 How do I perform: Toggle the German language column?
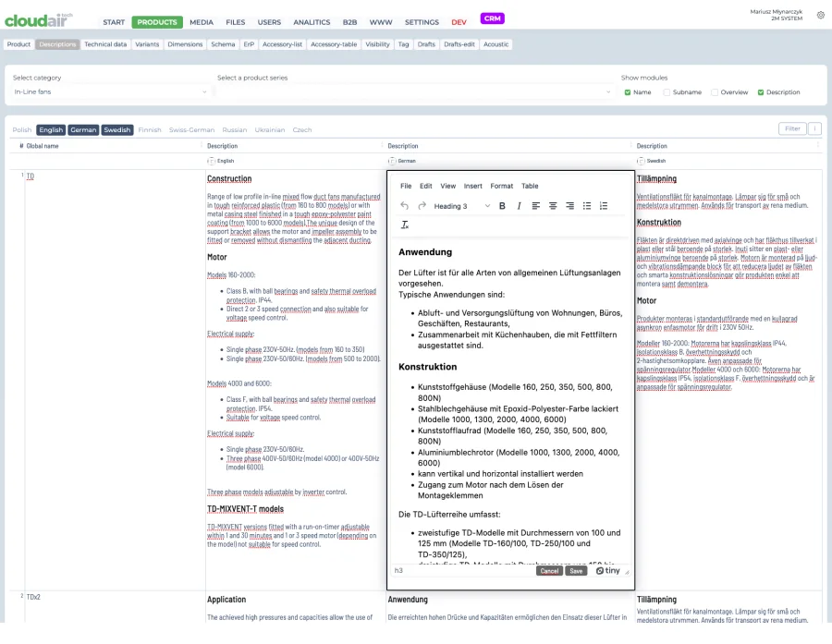(x=83, y=130)
